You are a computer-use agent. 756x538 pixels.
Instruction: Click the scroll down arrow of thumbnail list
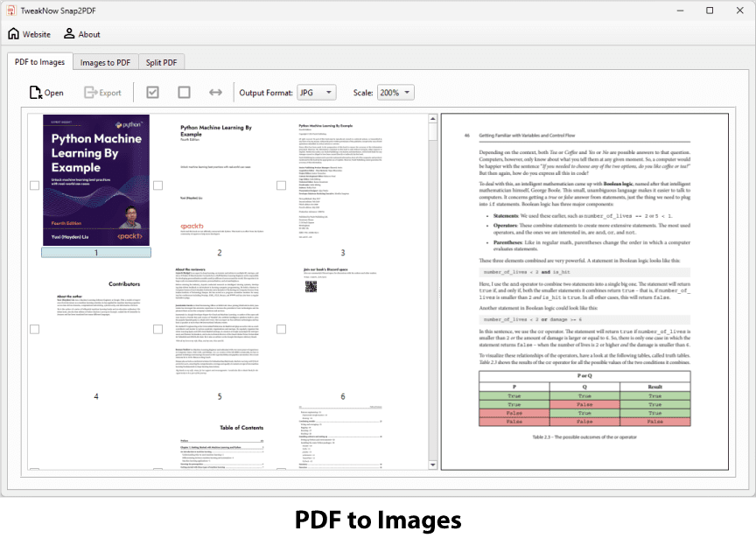point(432,465)
